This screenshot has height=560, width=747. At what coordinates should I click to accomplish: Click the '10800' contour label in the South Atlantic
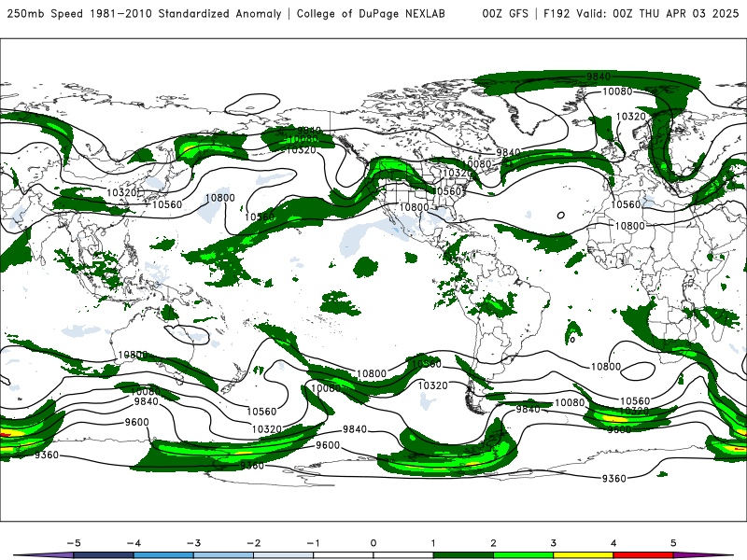606,366
